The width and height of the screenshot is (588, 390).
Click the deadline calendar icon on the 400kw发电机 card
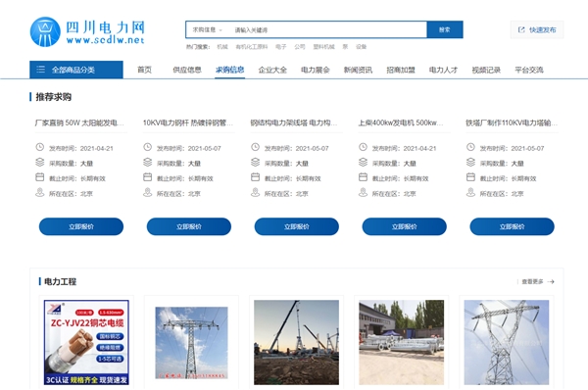click(363, 177)
